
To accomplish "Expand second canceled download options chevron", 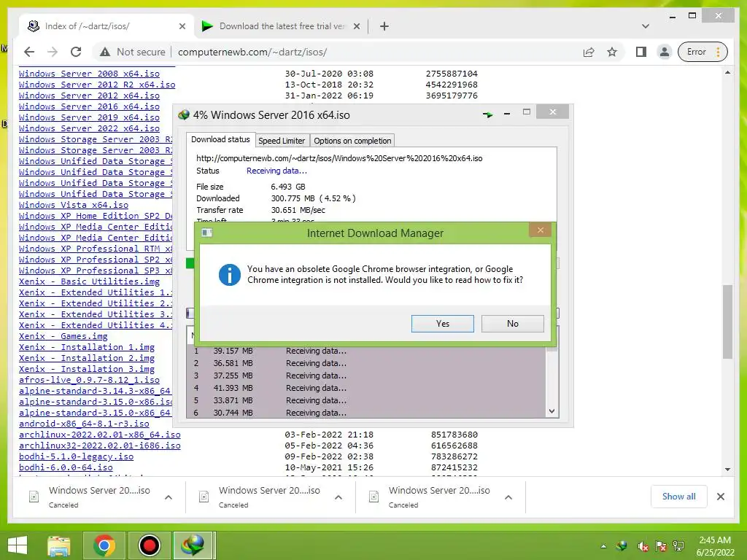I will (x=338, y=497).
